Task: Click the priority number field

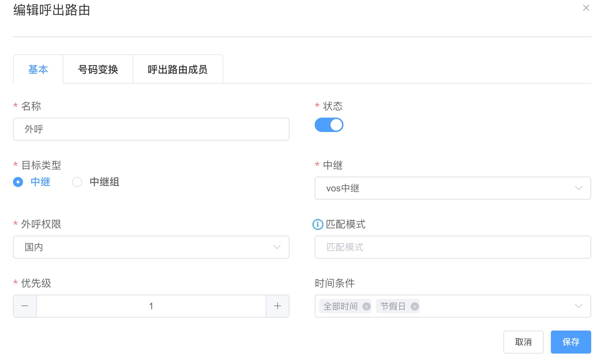Action: point(151,306)
